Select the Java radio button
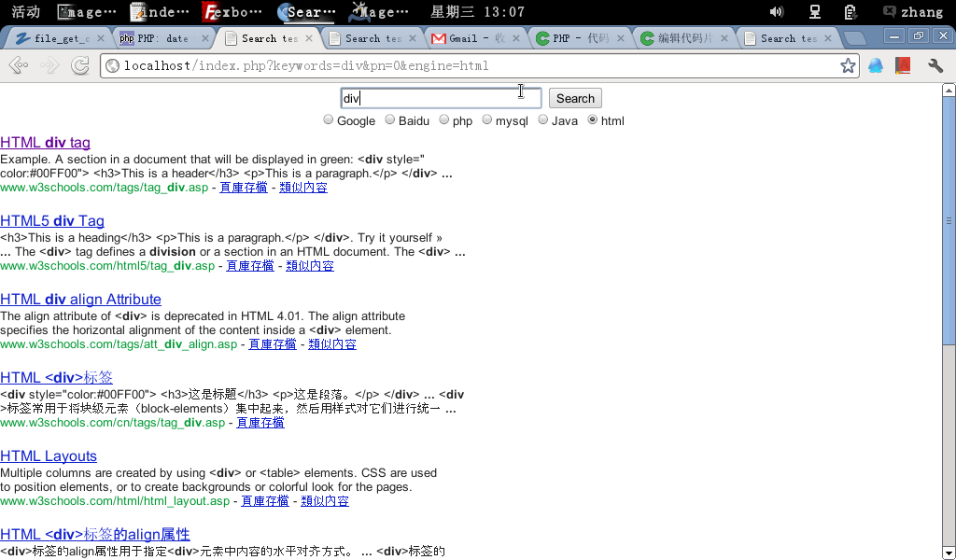The width and height of the screenshot is (956, 560). (543, 120)
